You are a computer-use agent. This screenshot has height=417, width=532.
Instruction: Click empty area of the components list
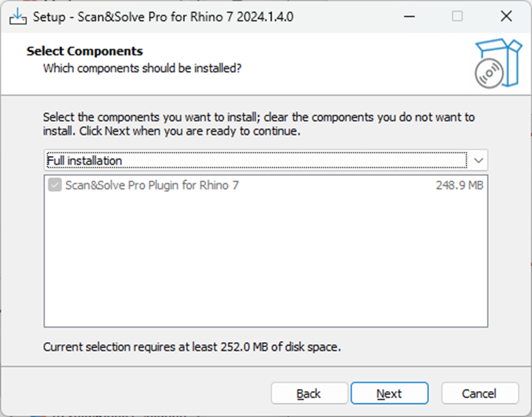click(266, 261)
